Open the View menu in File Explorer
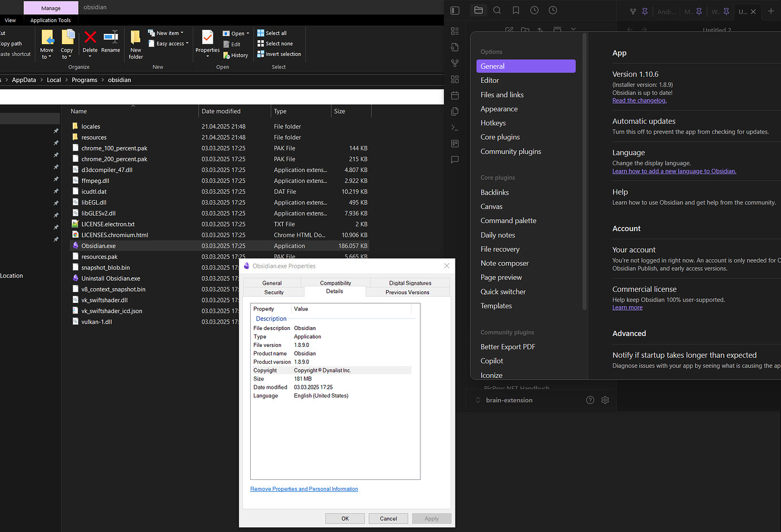Image resolution: width=781 pixels, height=532 pixels. pyautogui.click(x=10, y=20)
